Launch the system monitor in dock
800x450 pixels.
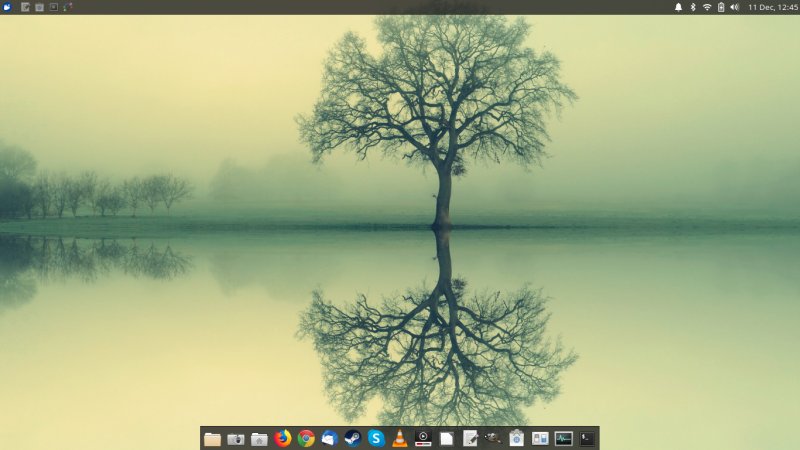click(564, 438)
